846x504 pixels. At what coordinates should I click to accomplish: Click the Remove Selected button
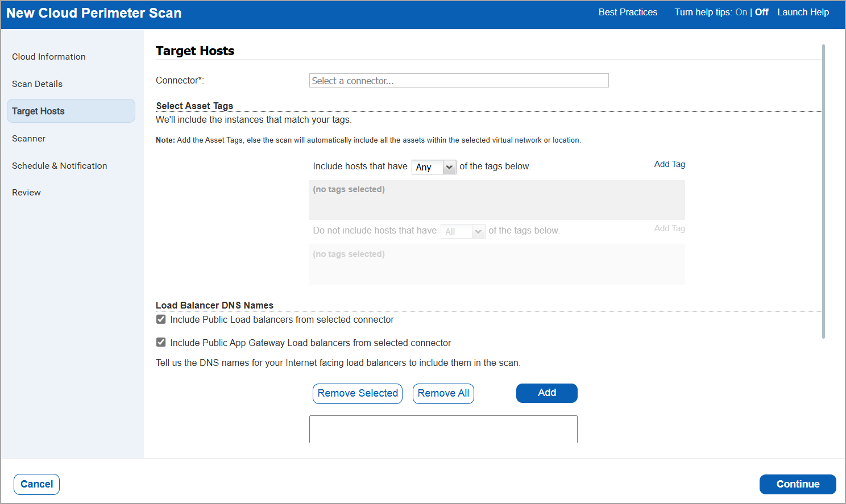(357, 393)
